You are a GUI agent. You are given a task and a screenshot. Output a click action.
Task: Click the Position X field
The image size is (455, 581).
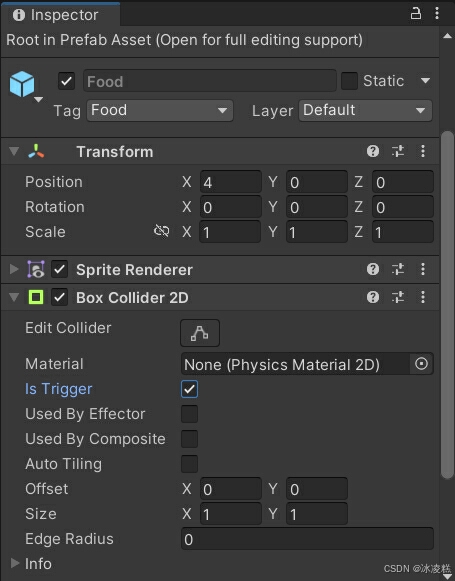click(x=231, y=182)
